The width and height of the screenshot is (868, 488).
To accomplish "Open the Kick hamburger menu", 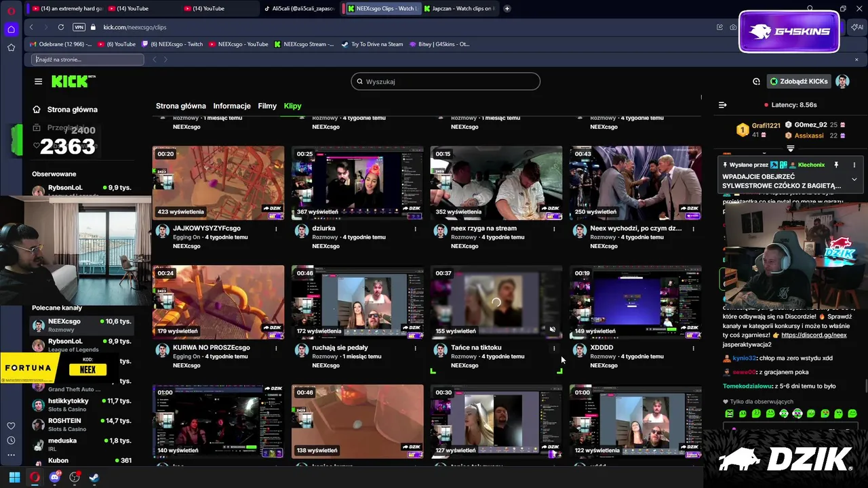I will click(x=38, y=81).
